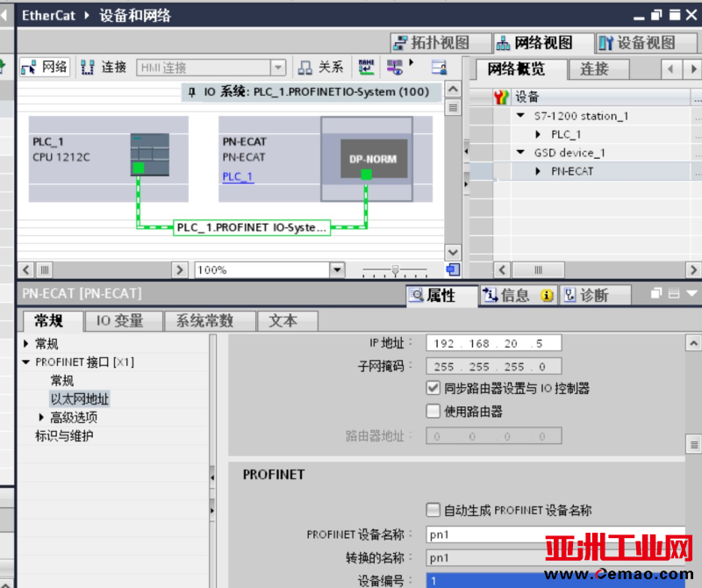Enable the 使用路由器 checkbox
This screenshot has width=702, height=588.
(x=433, y=411)
